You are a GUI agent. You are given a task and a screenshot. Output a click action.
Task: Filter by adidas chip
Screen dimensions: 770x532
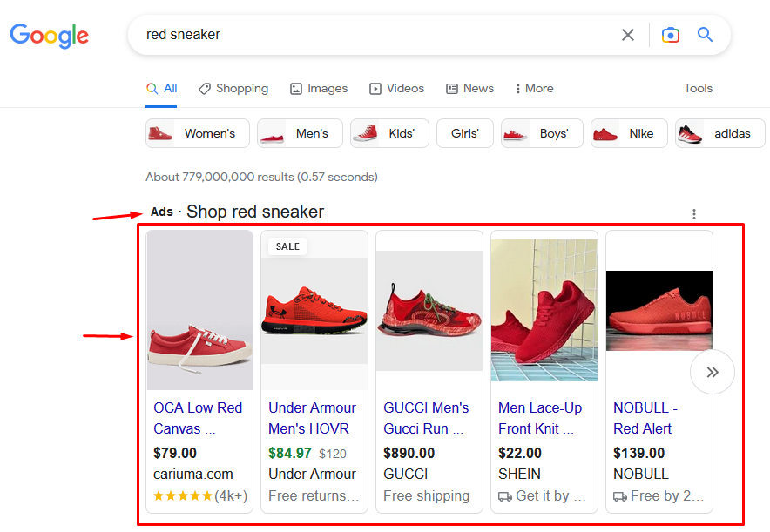coord(719,133)
